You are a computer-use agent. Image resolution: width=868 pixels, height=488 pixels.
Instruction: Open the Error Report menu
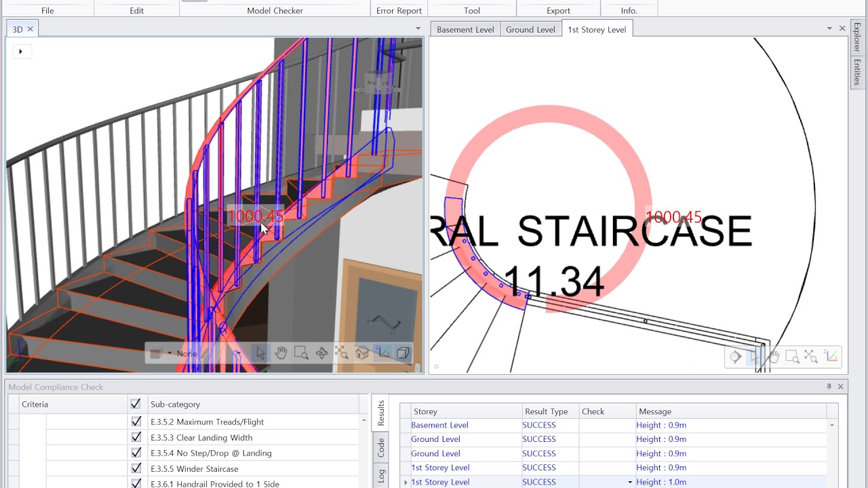click(399, 10)
